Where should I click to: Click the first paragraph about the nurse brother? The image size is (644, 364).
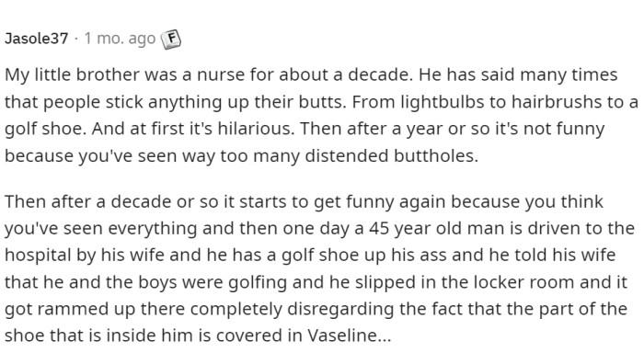click(322, 115)
